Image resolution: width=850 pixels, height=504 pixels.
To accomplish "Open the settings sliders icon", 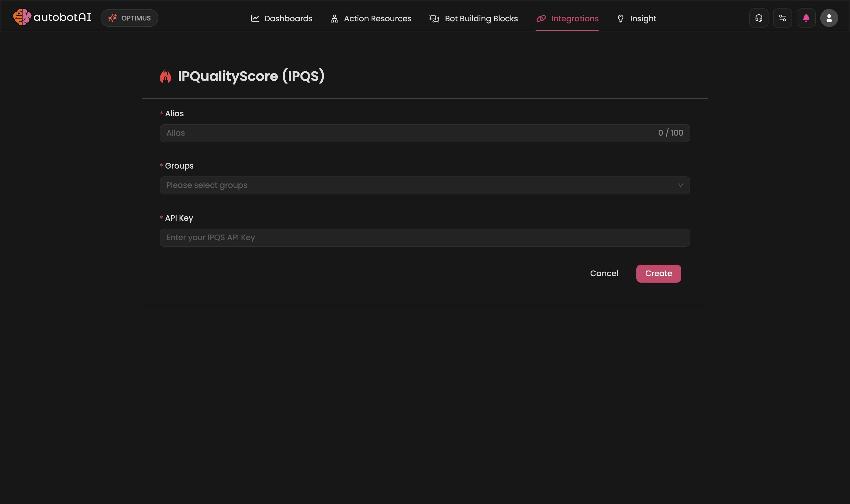I will coord(782,18).
